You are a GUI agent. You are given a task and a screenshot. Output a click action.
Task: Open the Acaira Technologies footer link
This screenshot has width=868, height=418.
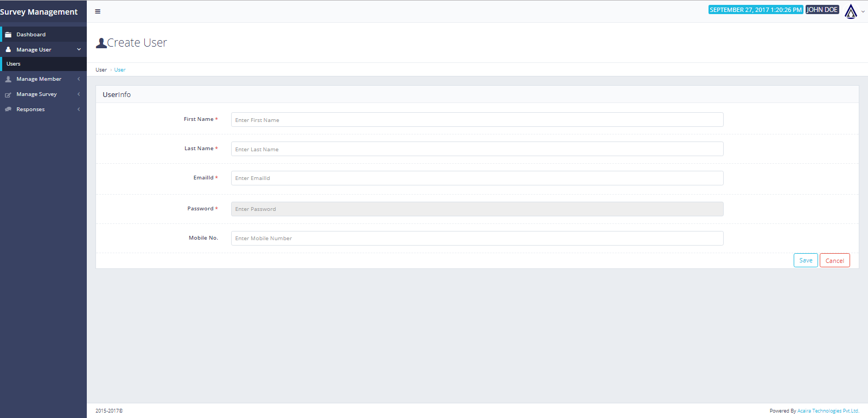coord(828,411)
